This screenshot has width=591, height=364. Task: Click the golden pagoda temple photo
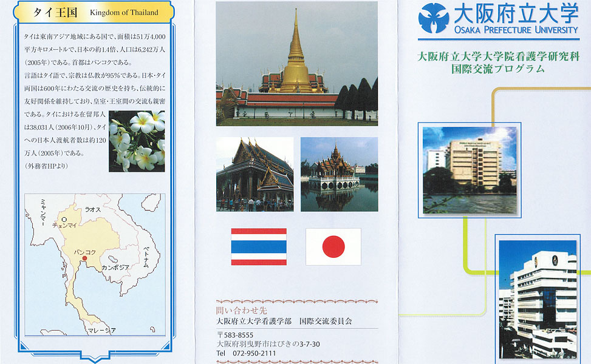[x=296, y=64]
